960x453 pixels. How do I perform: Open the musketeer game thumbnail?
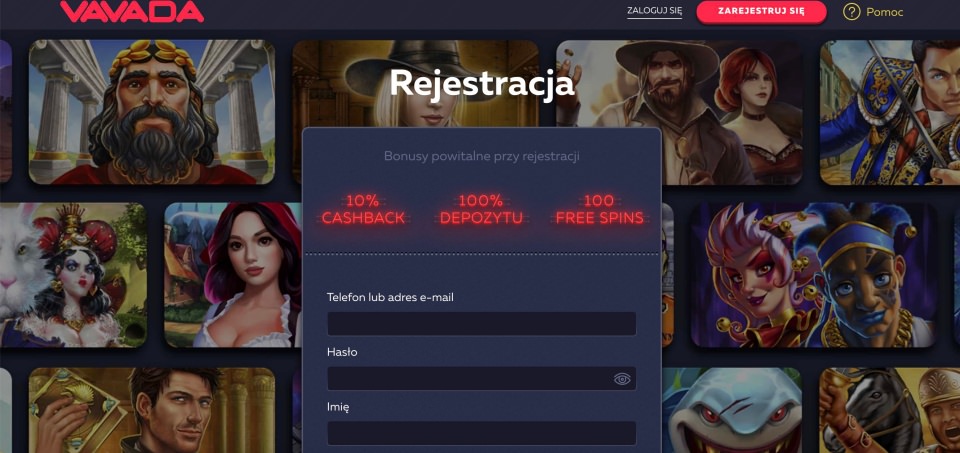click(x=890, y=113)
